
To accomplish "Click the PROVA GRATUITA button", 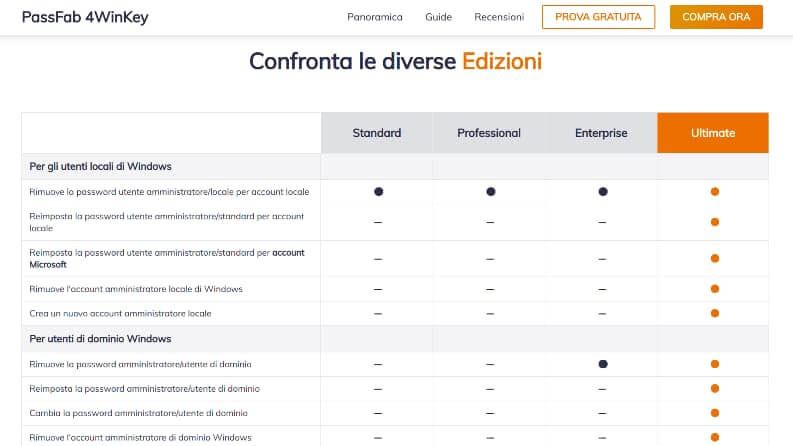I will point(598,17).
